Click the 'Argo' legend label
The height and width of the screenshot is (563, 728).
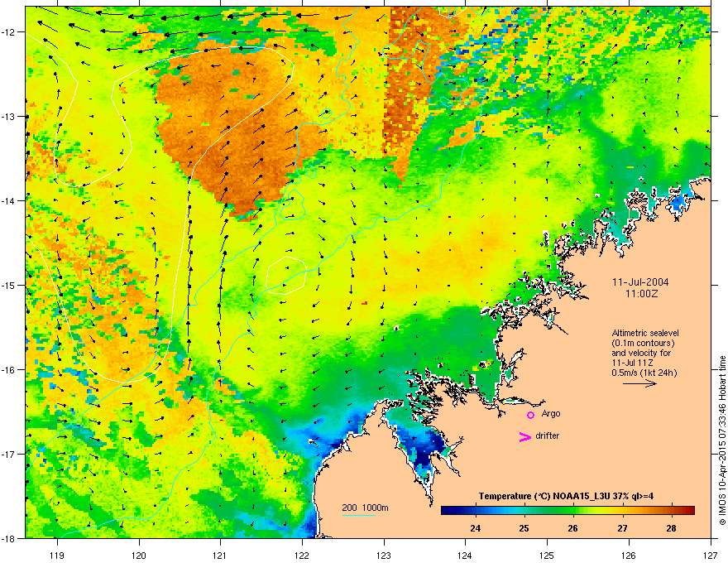551,414
